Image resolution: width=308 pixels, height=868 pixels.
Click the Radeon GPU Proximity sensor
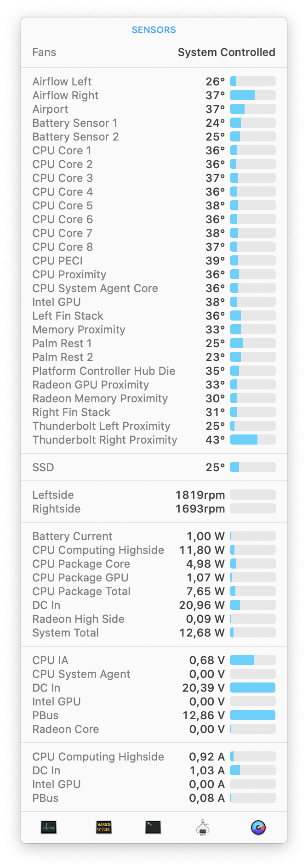point(91,385)
